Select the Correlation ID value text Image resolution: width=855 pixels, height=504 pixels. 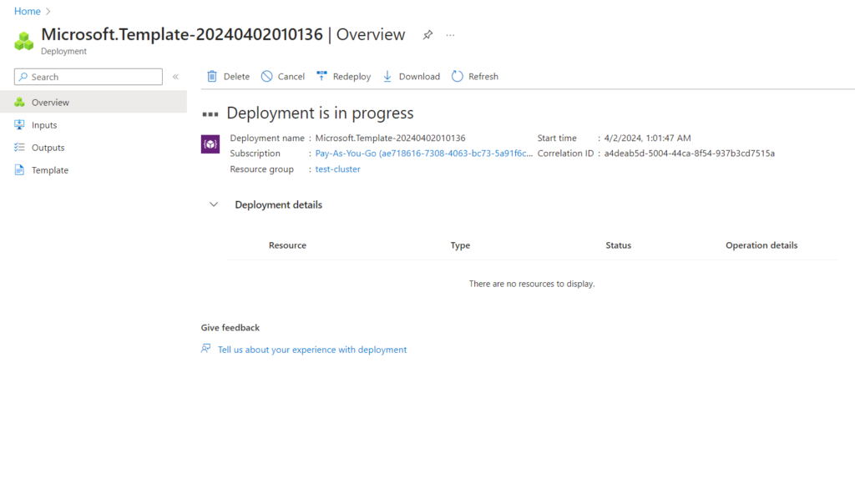(689, 153)
